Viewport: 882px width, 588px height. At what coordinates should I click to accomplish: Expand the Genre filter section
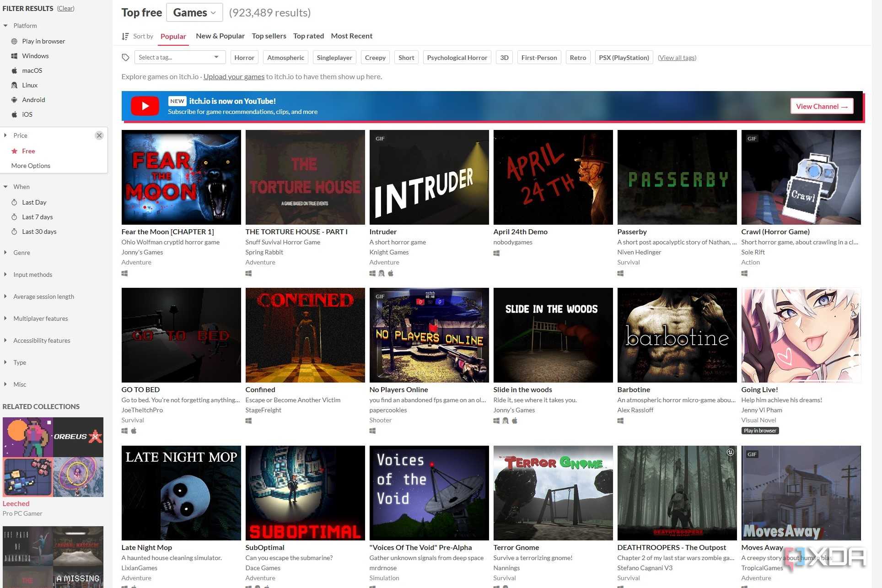(x=5, y=253)
